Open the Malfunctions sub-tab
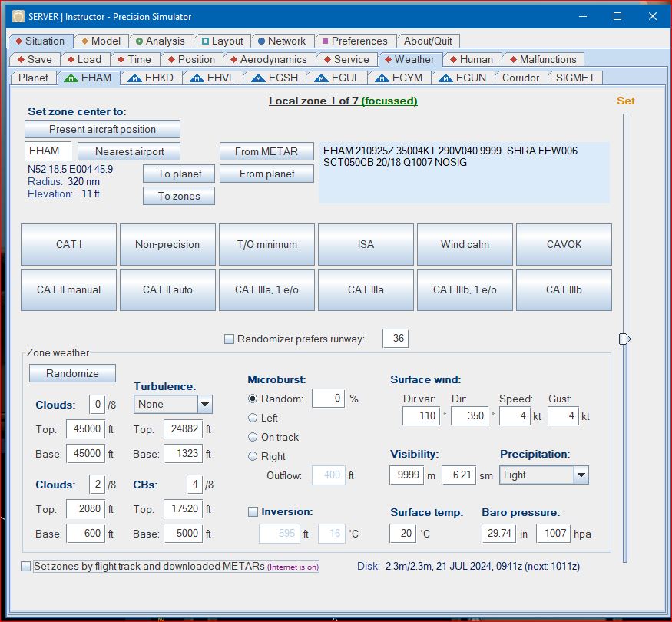Viewport: 672px width, 622px height. (543, 59)
